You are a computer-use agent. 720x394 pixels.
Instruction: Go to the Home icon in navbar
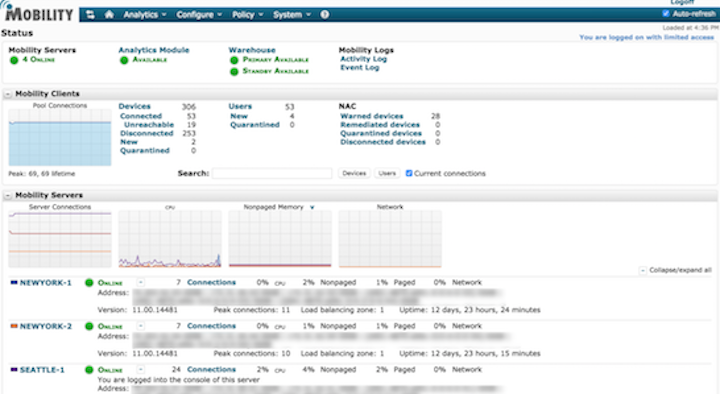109,15
